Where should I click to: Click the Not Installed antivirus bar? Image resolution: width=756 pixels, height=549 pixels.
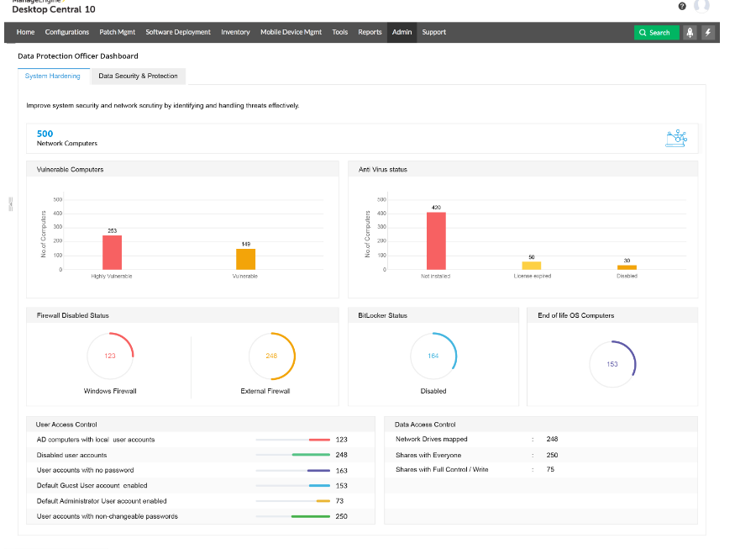(436, 240)
